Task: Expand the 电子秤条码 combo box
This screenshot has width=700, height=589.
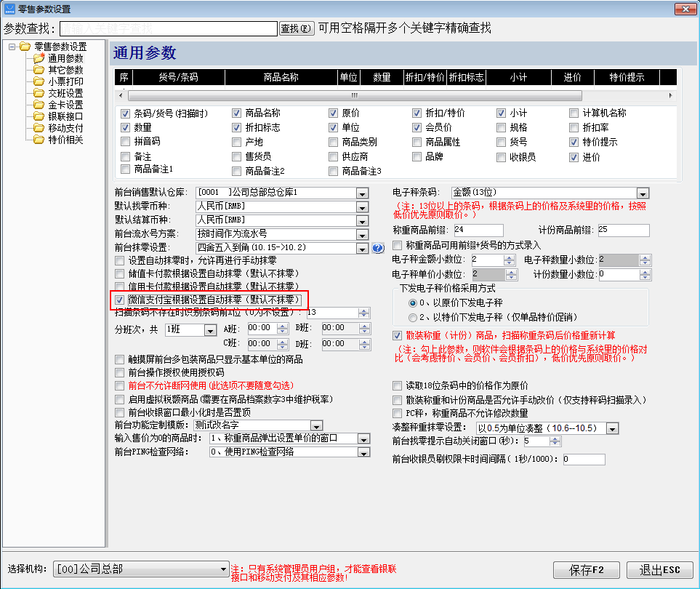Action: 643,193
